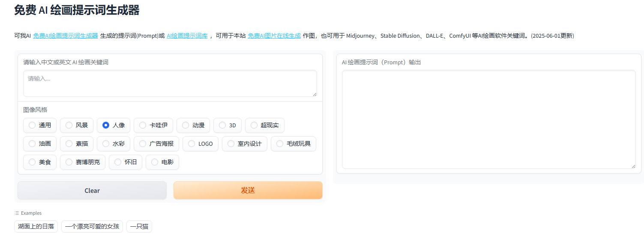This screenshot has height=243, width=644.
Task: Select the LOGO style radio button
Action: pos(192,144)
